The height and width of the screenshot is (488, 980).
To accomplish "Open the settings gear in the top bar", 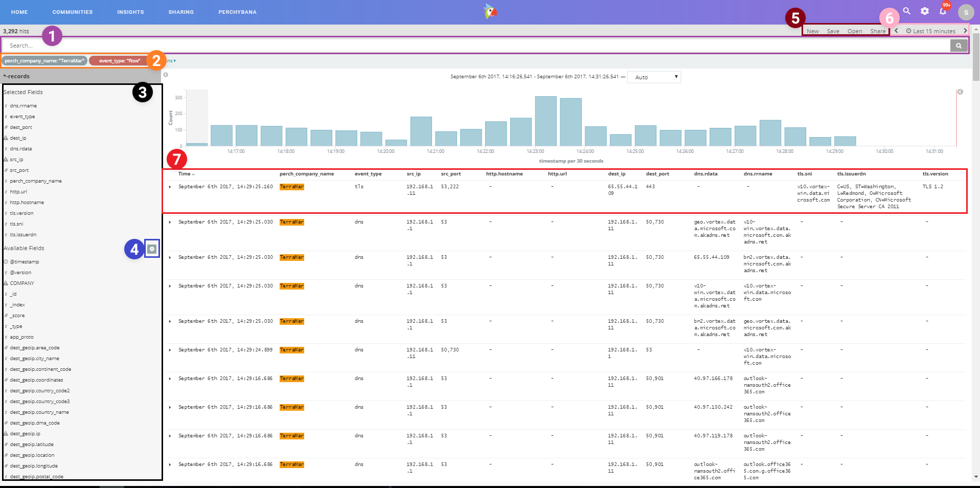I will pyautogui.click(x=925, y=11).
